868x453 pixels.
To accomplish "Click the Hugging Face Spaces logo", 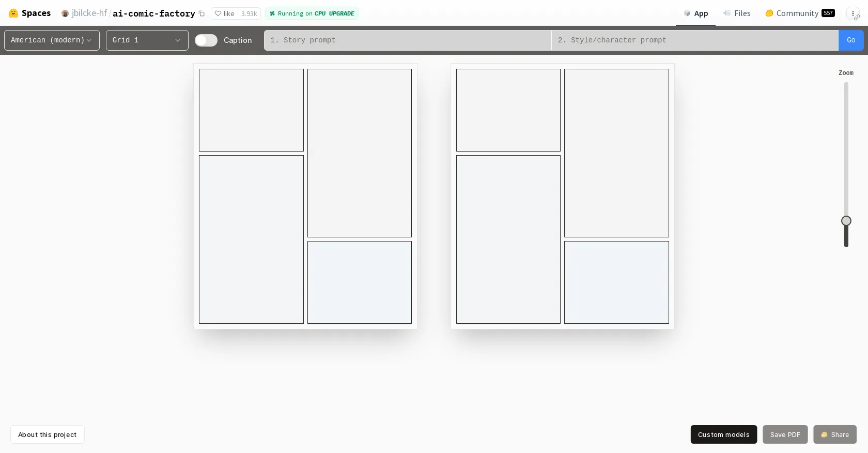I will point(13,13).
